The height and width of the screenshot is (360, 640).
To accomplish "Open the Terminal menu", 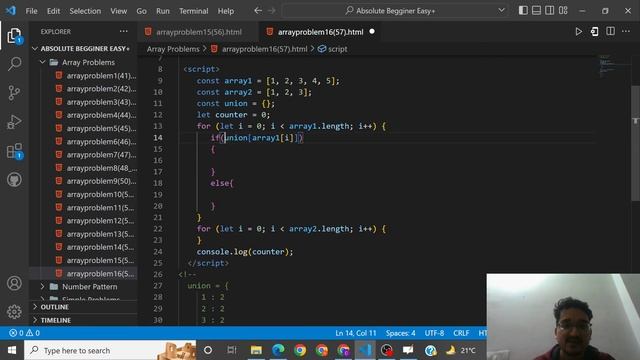I will coord(193,11).
